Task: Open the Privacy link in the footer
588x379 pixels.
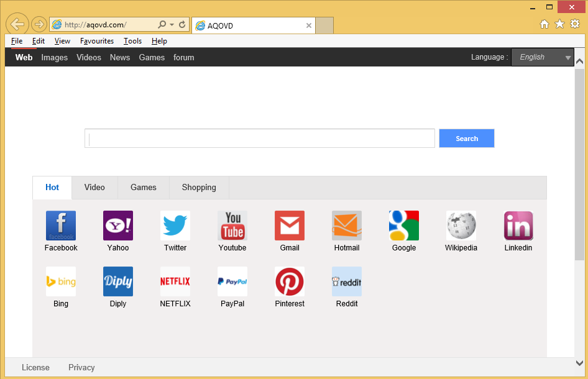Action: click(x=81, y=367)
